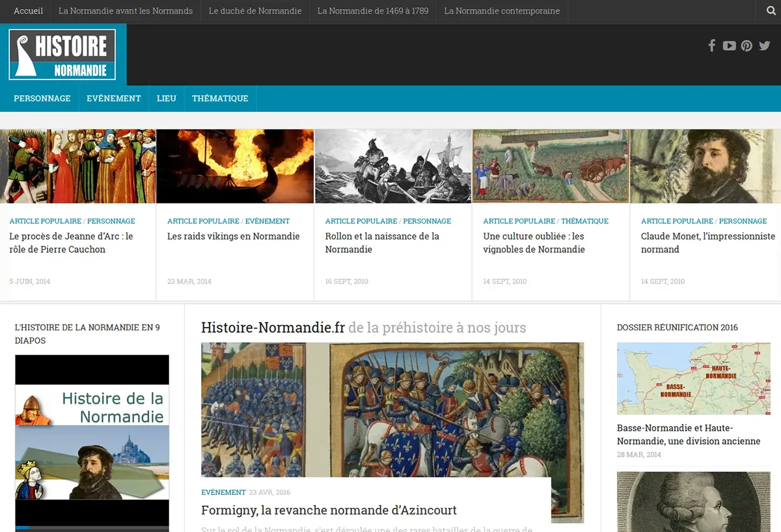Seek on slideshow progress bar
The width and height of the screenshot is (781, 532).
(92, 527)
